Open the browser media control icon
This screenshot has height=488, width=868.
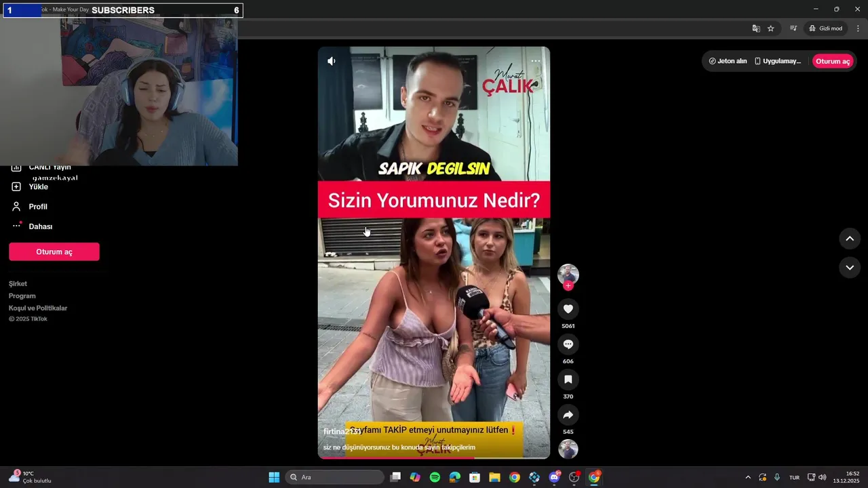click(x=793, y=28)
